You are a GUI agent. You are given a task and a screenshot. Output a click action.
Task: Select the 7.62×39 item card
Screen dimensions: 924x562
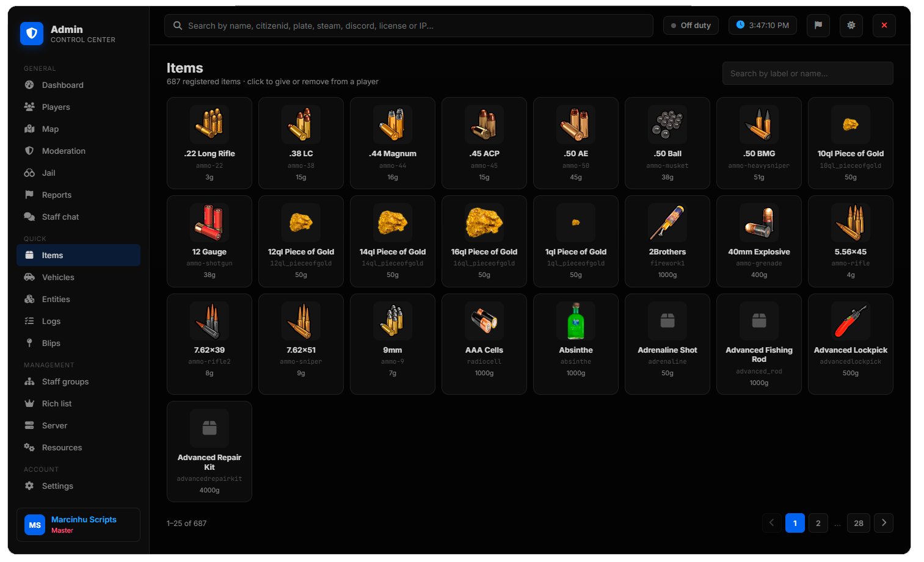(209, 344)
